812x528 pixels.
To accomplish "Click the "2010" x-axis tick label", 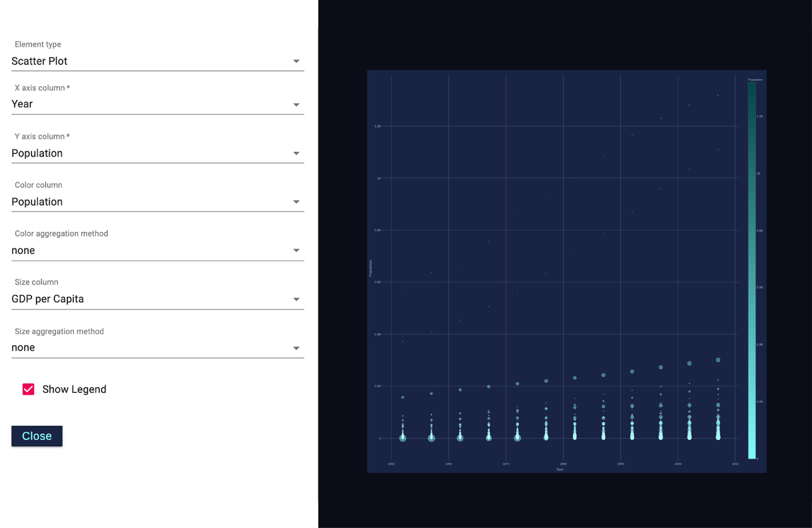I will 735,464.
